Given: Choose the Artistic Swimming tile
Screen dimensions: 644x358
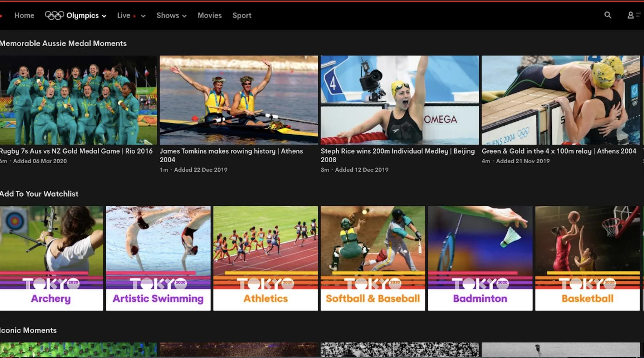Looking at the screenshot, I should pos(158,258).
